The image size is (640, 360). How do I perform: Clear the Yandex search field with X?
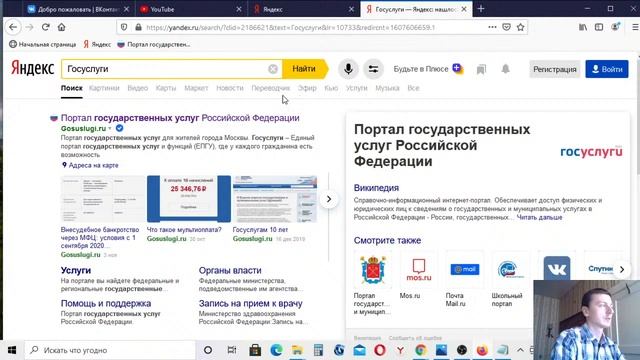point(273,69)
